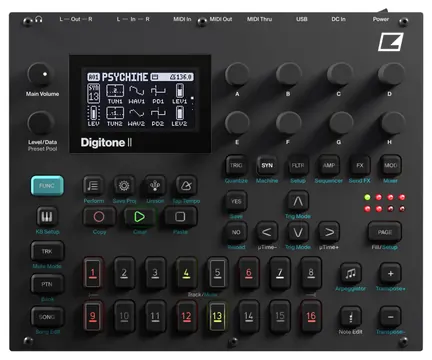Viewport: 432px width, 360px height.
Task: Stop playback with the square stop button
Action: tap(180, 217)
